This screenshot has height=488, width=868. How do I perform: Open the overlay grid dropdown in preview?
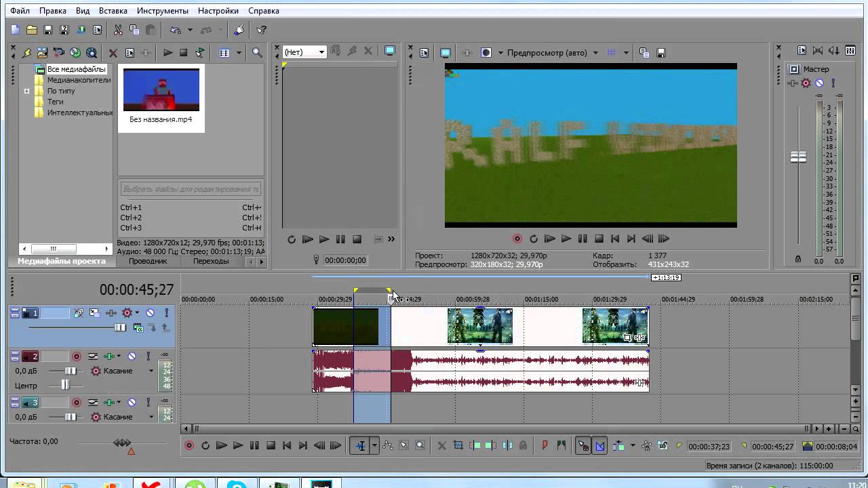626,52
